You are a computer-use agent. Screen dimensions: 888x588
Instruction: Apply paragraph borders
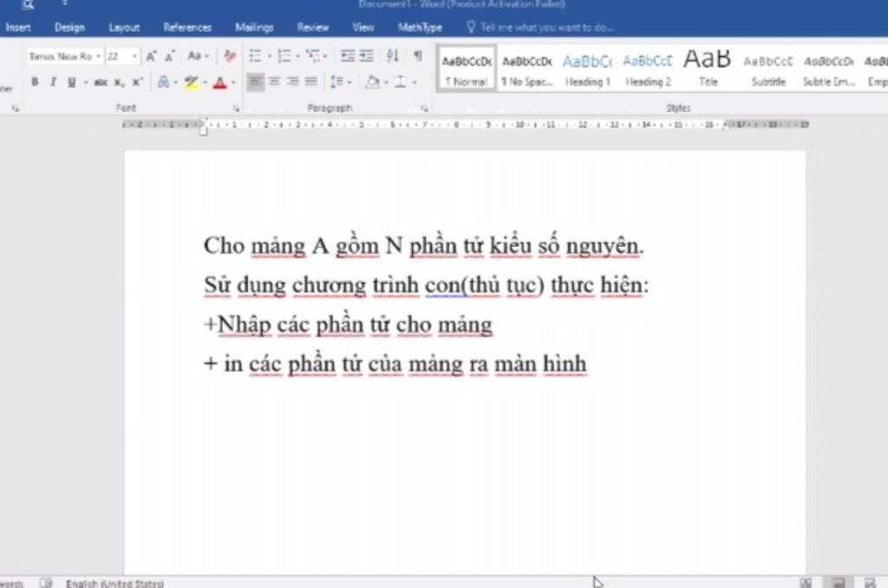click(401, 82)
